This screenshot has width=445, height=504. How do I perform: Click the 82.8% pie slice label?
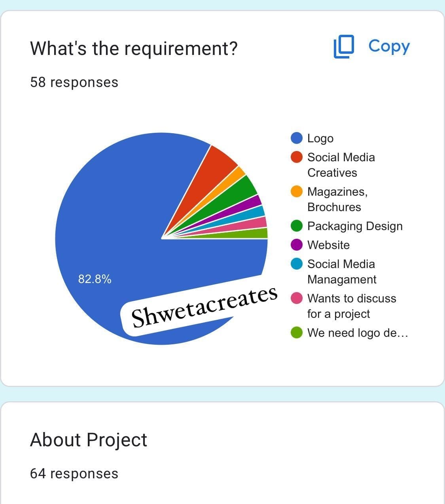point(95,279)
